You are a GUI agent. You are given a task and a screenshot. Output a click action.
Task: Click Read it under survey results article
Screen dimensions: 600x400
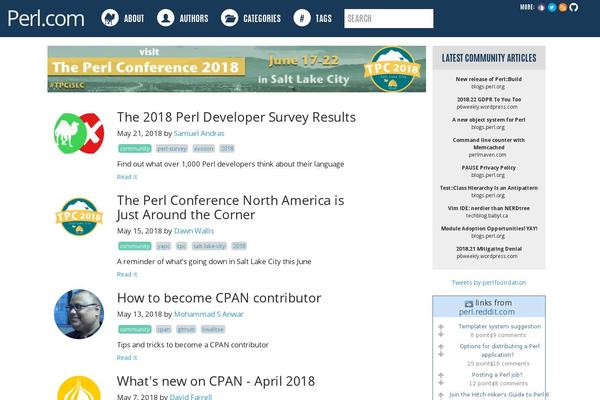127,177
